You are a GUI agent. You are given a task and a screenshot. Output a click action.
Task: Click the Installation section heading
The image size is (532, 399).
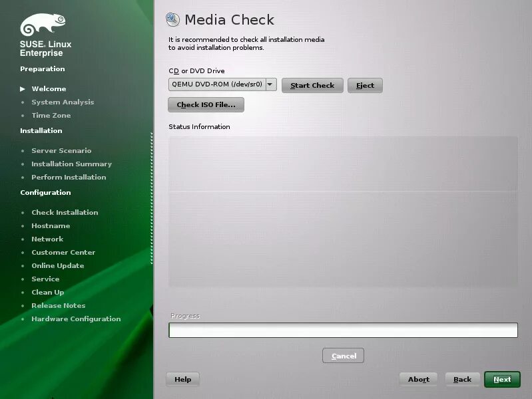41,130
